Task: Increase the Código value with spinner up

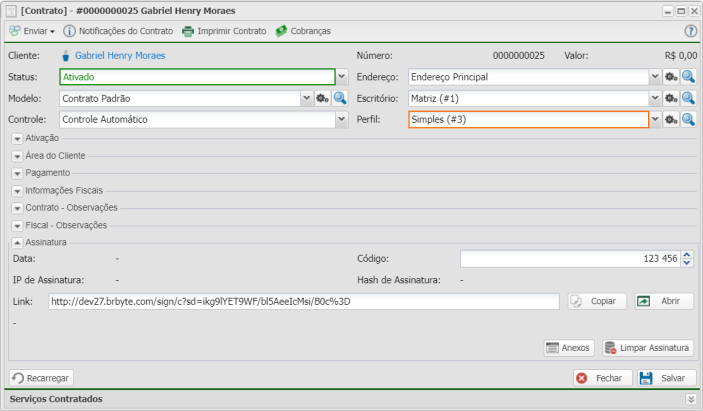Action: [x=689, y=254]
